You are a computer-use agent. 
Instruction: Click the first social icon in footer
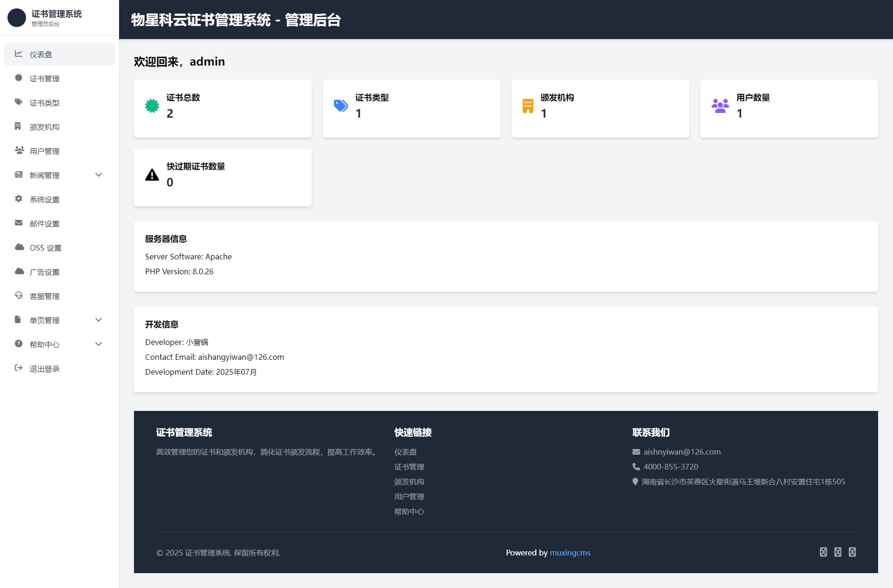pyautogui.click(x=823, y=552)
